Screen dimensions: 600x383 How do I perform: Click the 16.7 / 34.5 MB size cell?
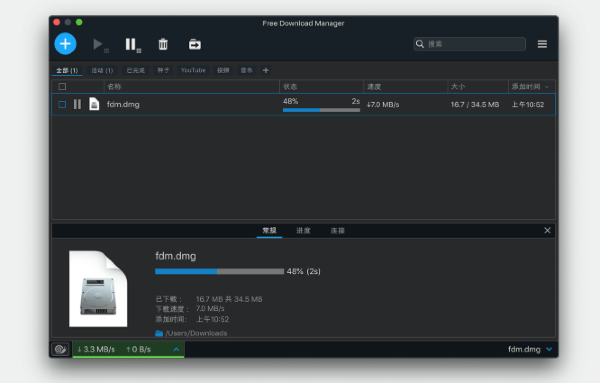click(475, 104)
